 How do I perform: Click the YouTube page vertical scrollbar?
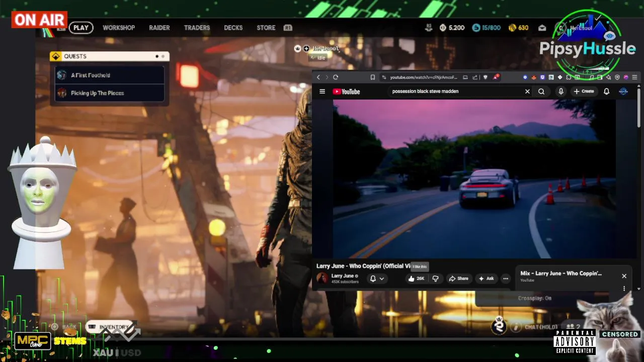click(x=639, y=108)
